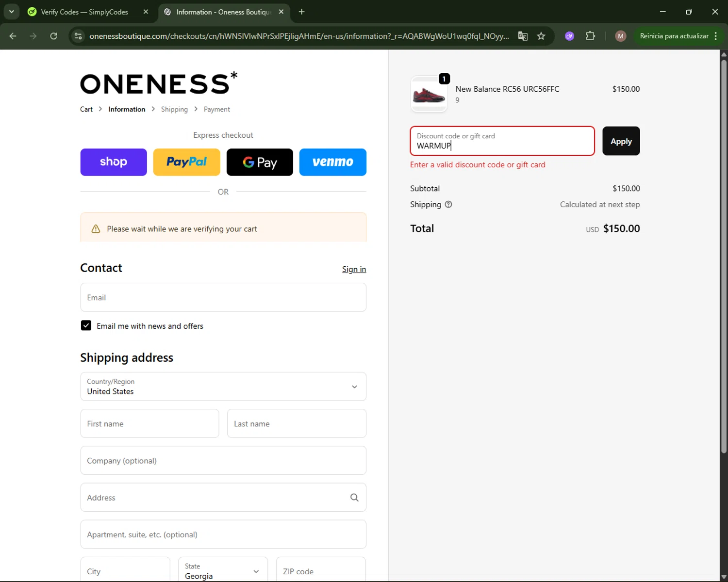
Task: Click the page vertical scrollbar
Action: (724, 257)
